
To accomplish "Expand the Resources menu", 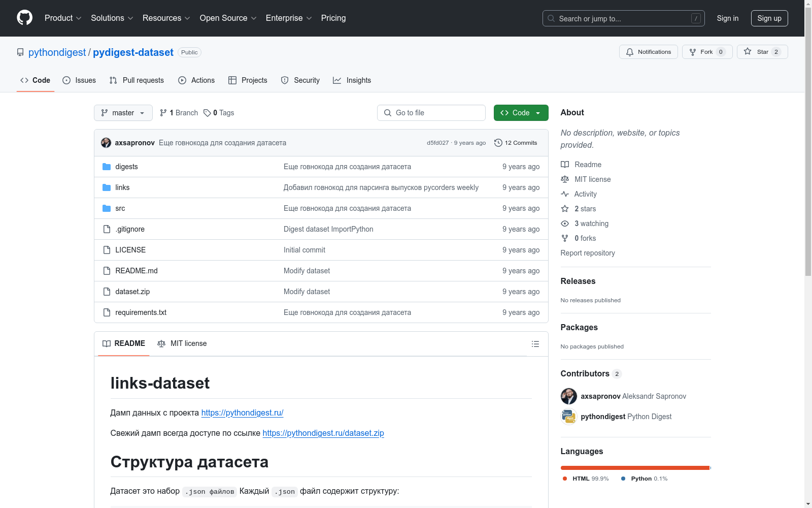I will [166, 18].
